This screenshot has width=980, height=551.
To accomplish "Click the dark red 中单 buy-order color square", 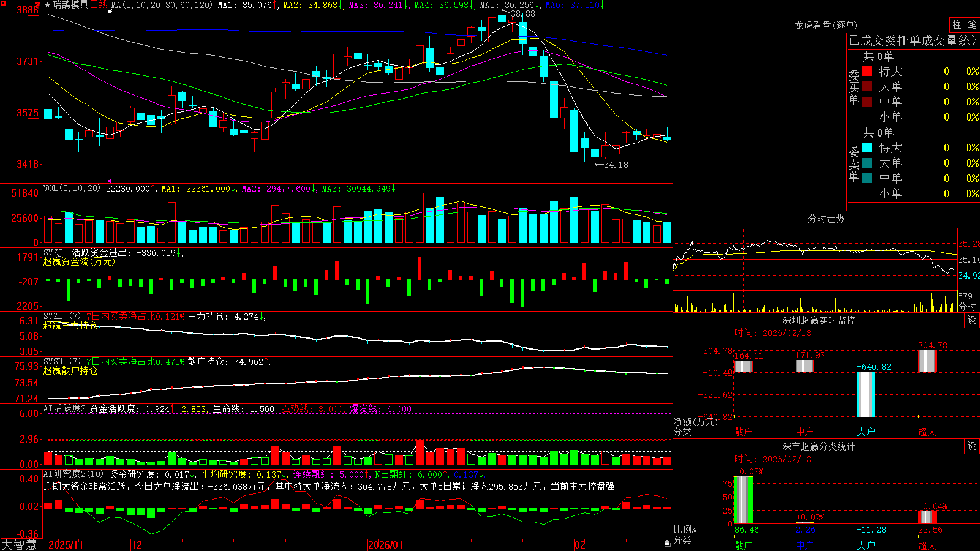I will [867, 102].
